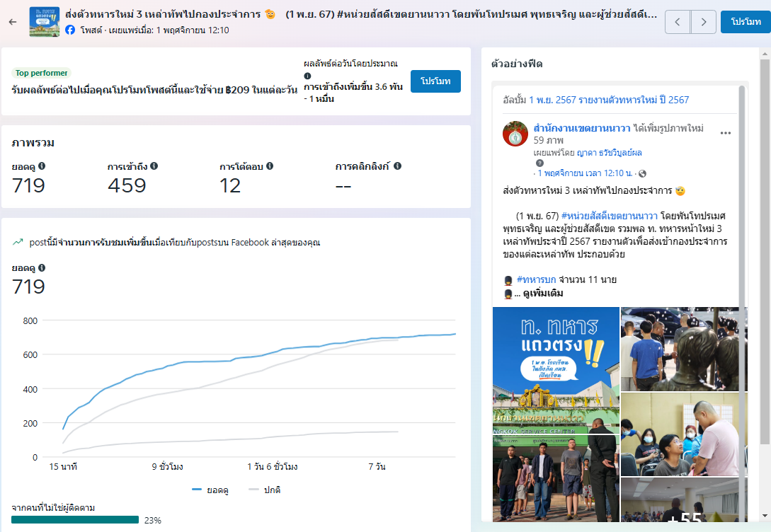Go to previous post with left chevron
Screen dimensions: 771x532
tap(678, 22)
